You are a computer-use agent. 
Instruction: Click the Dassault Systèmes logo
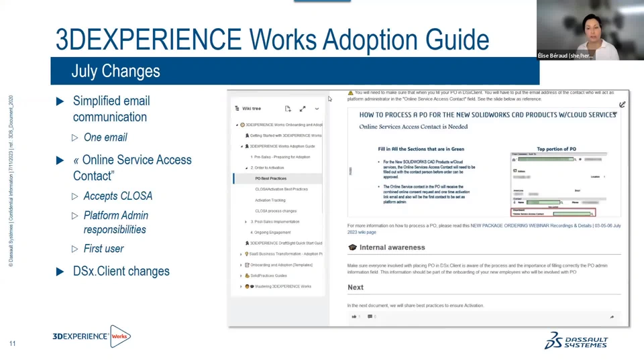[576, 341]
